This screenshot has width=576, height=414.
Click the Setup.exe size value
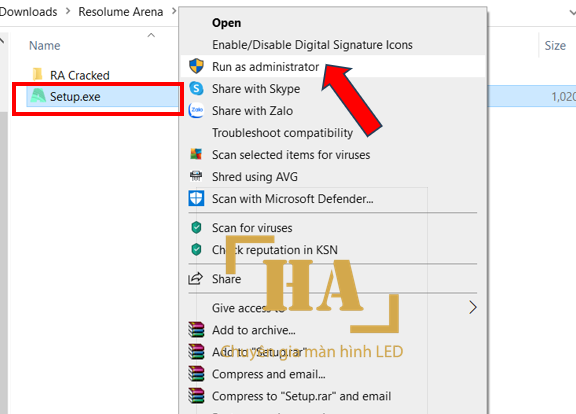[564, 97]
